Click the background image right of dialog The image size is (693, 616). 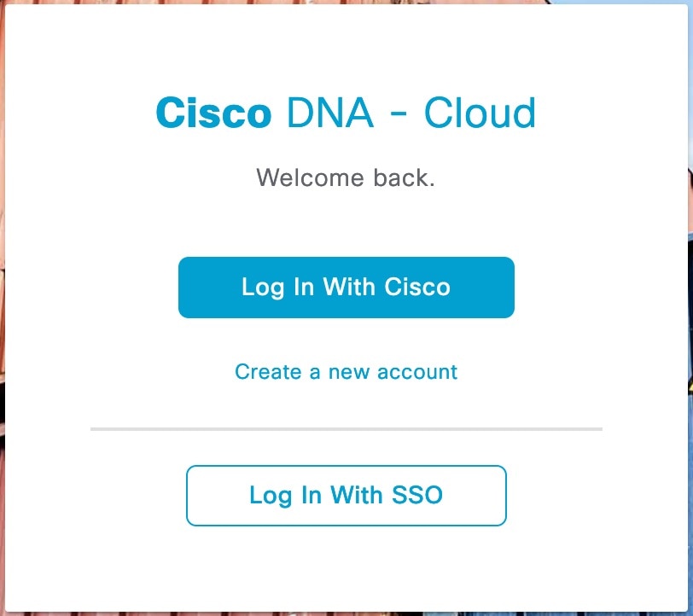point(688,307)
